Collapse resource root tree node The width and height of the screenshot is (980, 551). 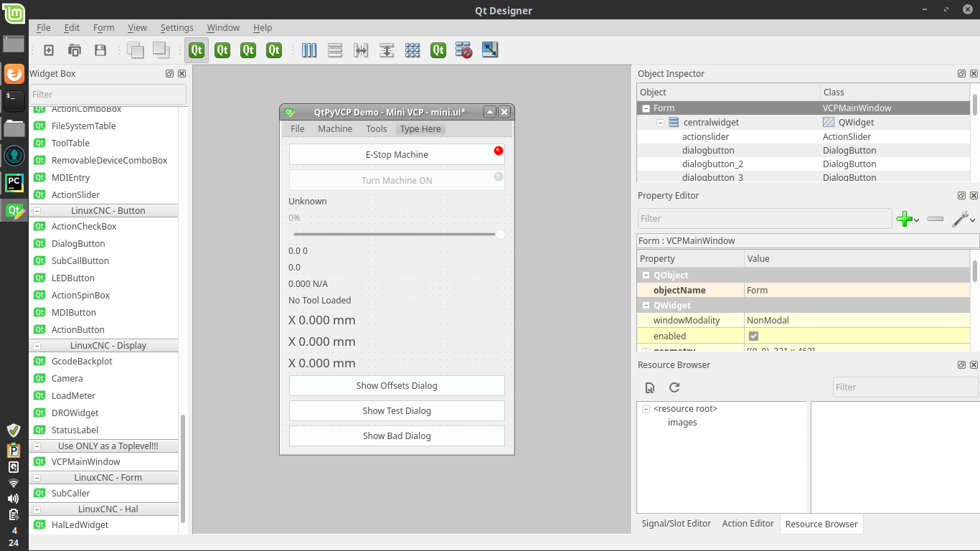(x=646, y=409)
